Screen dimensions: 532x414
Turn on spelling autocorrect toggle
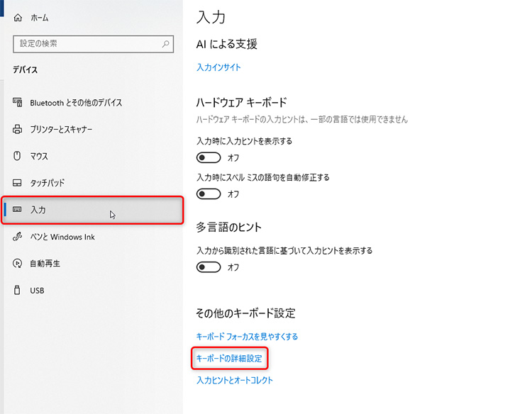pos(209,194)
